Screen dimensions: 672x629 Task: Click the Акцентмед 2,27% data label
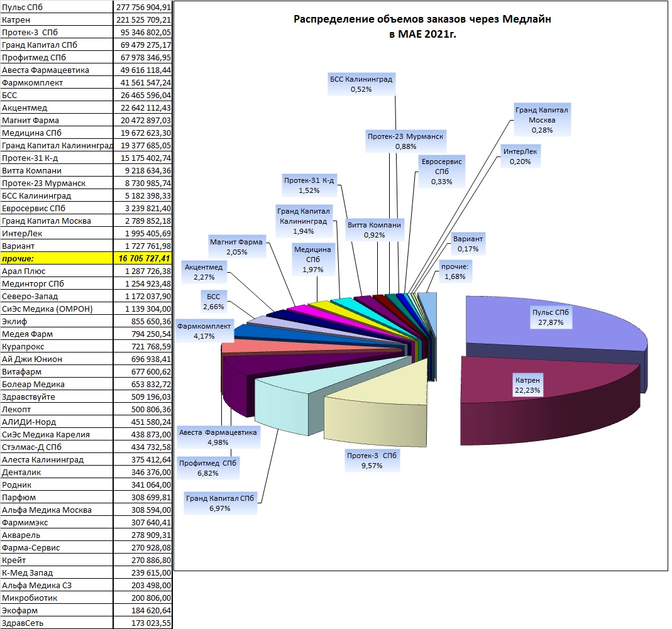(204, 271)
